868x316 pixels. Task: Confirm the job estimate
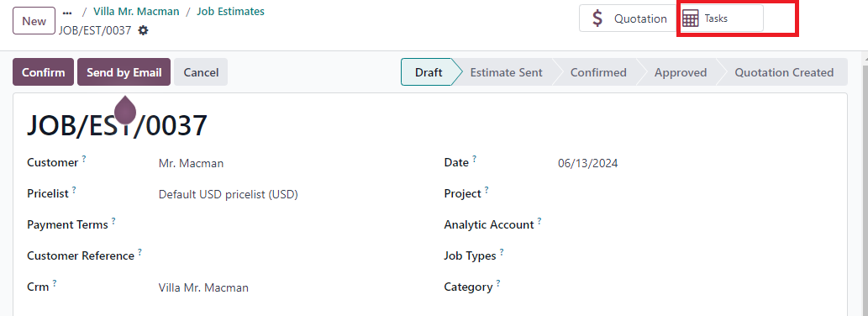tap(43, 72)
